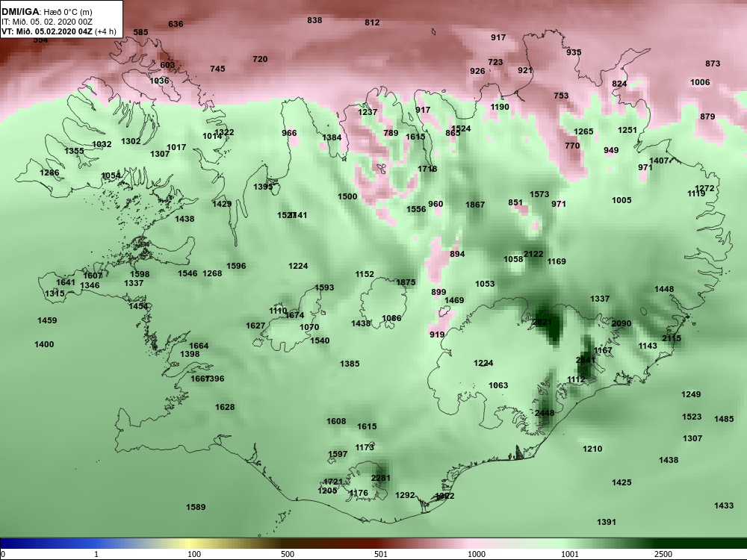Viewport: 747px width, 560px height.
Task: Click the map value 812
Action: (372, 22)
